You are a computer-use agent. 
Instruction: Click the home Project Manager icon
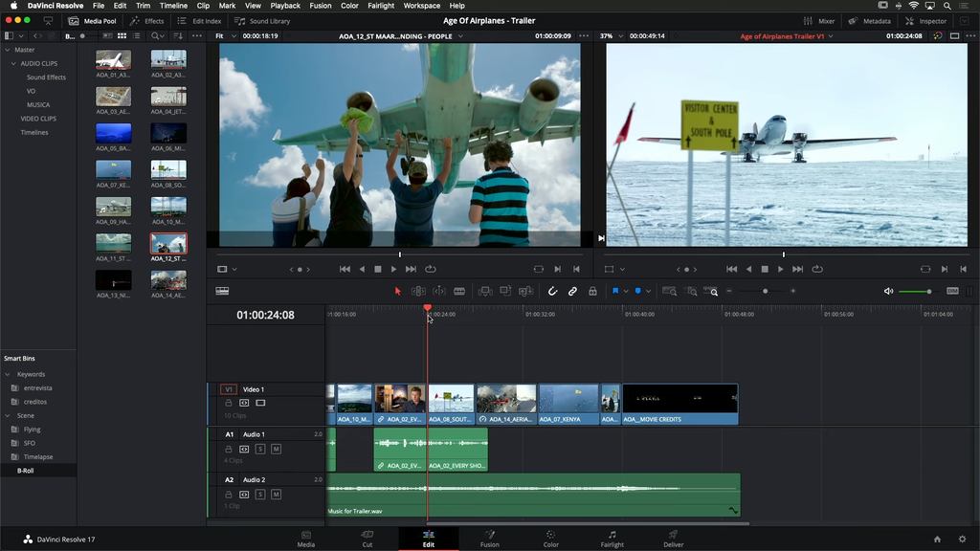click(x=937, y=540)
